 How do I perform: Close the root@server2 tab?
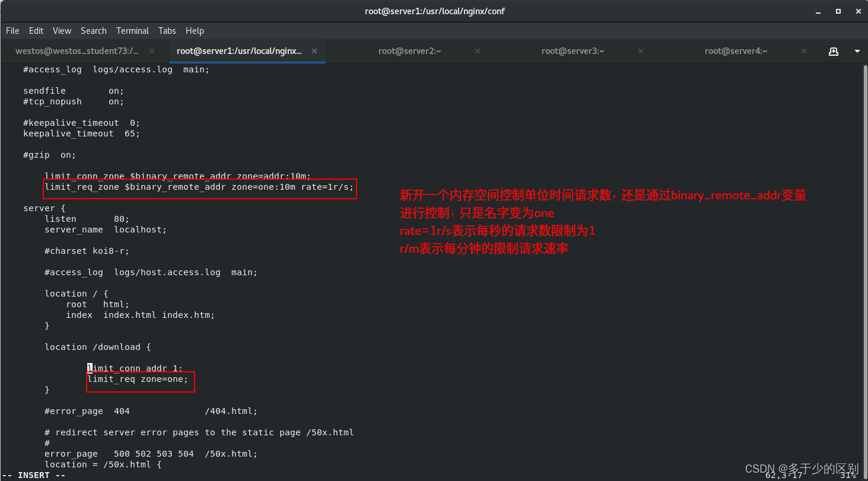478,52
